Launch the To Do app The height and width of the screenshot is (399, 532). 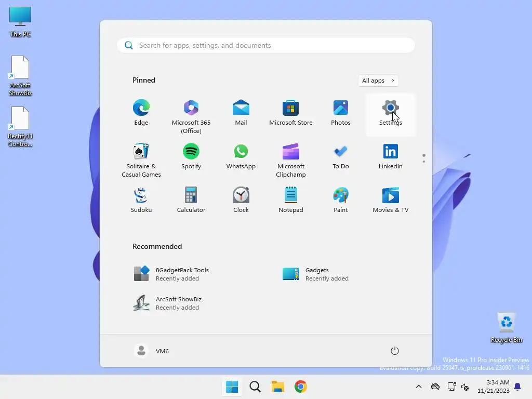click(341, 157)
